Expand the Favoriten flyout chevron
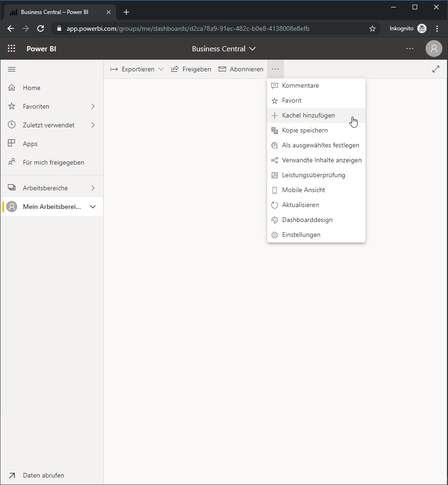 point(93,106)
